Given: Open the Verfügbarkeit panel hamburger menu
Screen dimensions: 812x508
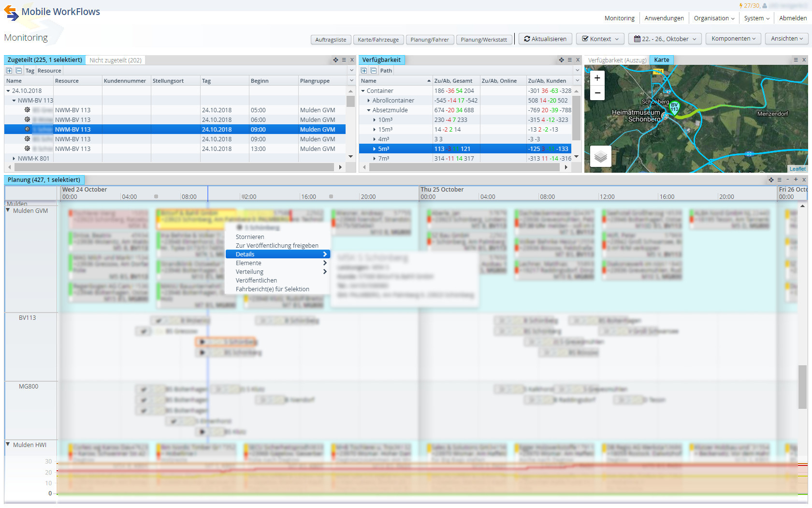Looking at the screenshot, I should [x=569, y=60].
